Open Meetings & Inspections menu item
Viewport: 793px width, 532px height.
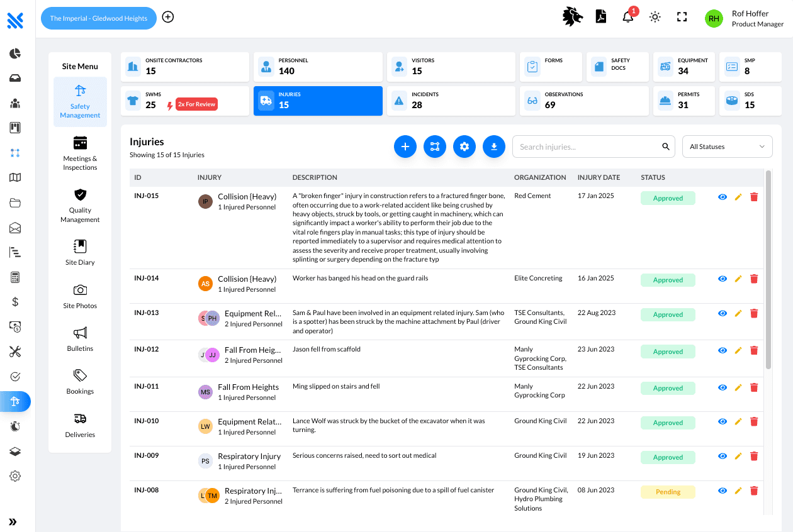coord(80,153)
